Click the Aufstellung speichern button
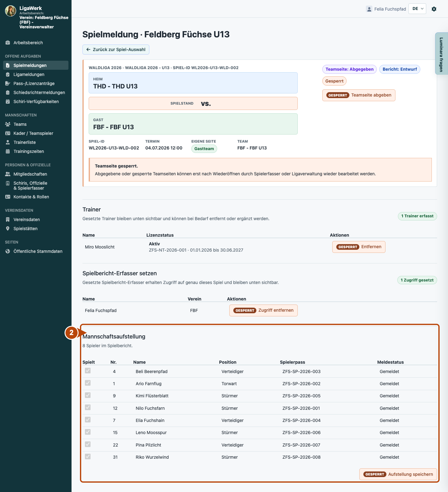The image size is (448, 492). [x=398, y=474]
